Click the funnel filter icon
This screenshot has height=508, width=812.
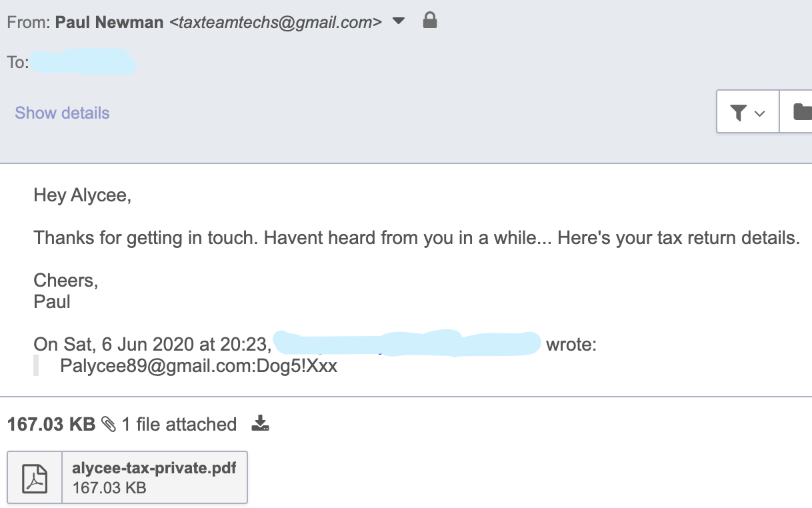[738, 113]
